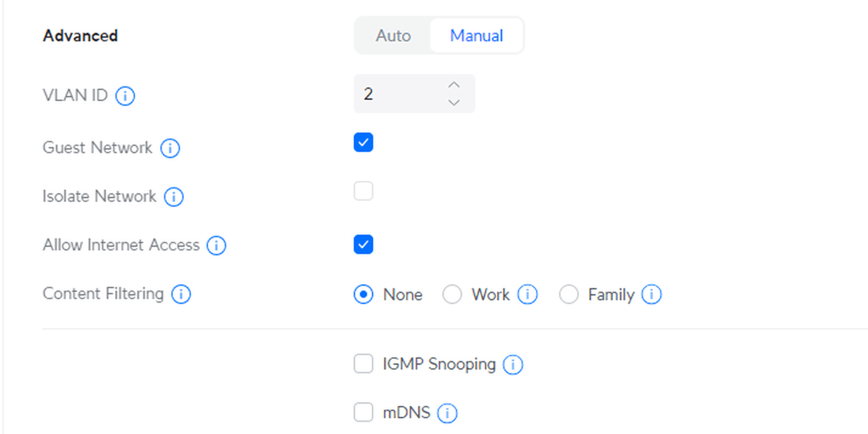Open the VLAN ID info icon
This screenshot has width=868, height=434.
pyautogui.click(x=125, y=96)
